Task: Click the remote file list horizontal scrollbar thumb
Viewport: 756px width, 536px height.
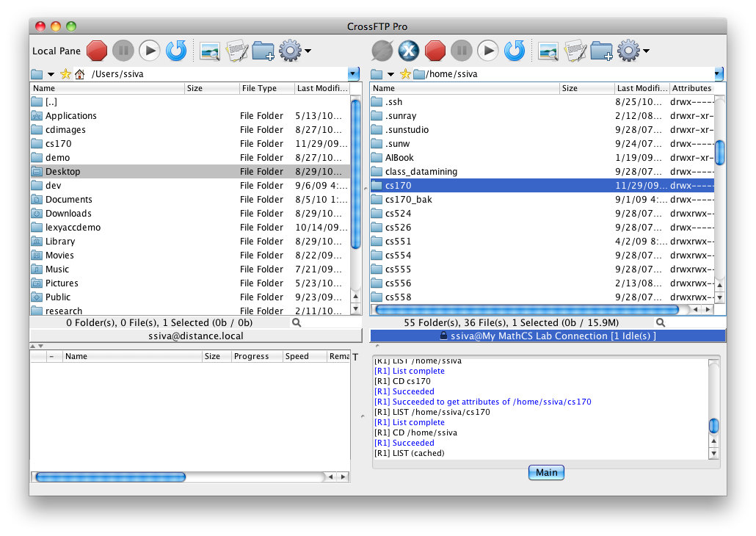Action: [527, 309]
